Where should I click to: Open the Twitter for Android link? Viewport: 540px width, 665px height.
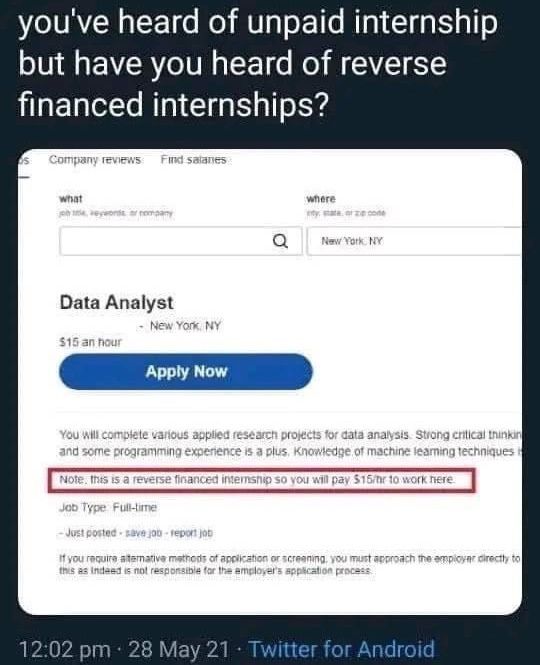click(341, 649)
